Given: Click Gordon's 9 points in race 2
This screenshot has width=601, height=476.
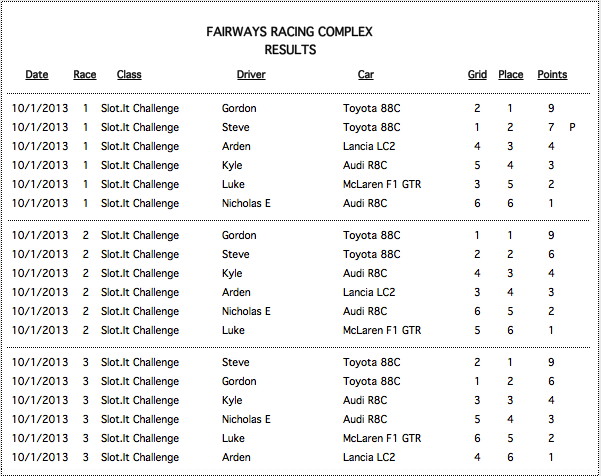Looking at the screenshot, I should click(x=551, y=235).
